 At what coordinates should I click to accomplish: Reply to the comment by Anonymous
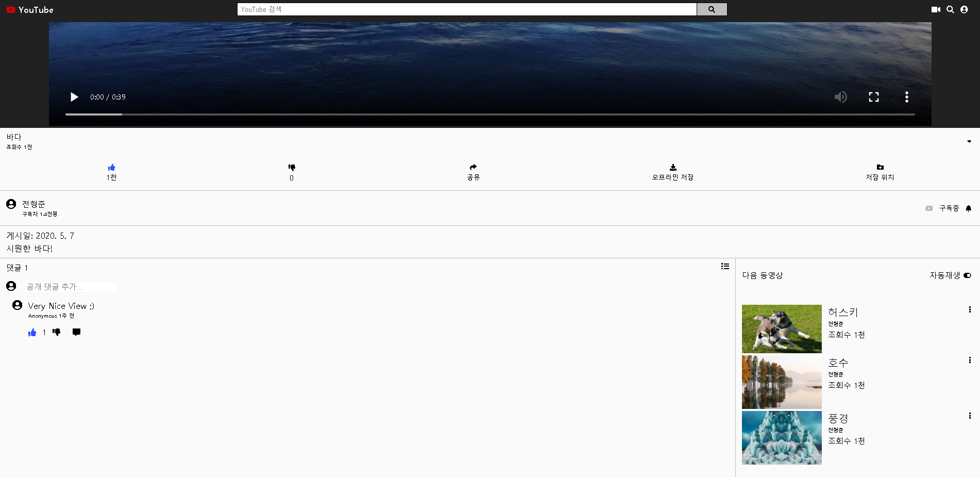pos(76,332)
